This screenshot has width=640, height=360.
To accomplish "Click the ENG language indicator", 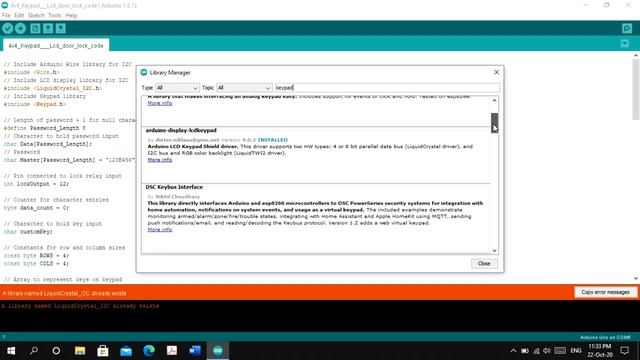I will pos(576,351).
